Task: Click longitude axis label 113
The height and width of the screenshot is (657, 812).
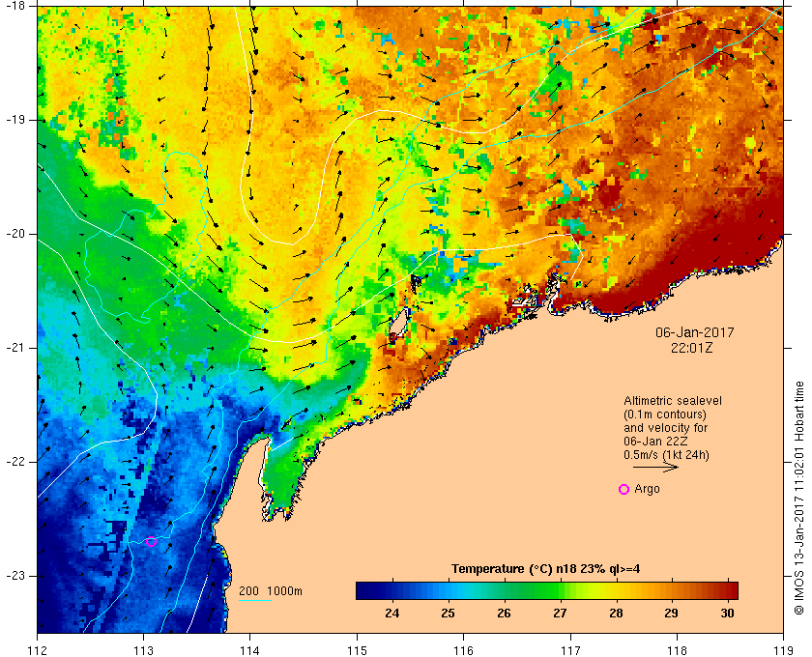Action: pos(143,650)
